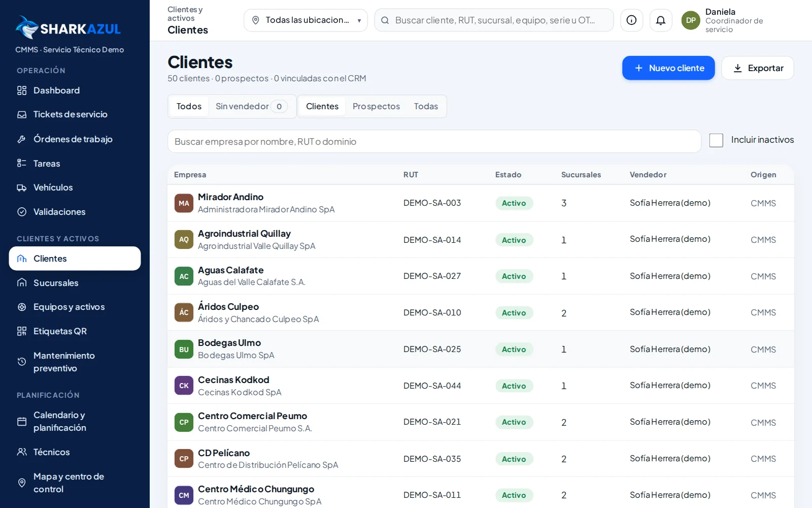The height and width of the screenshot is (508, 812).
Task: Click the Clientes sidebar item
Action: point(75,259)
